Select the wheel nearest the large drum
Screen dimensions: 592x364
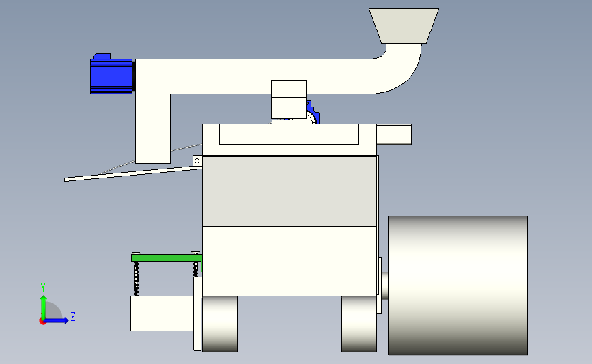click(359, 324)
